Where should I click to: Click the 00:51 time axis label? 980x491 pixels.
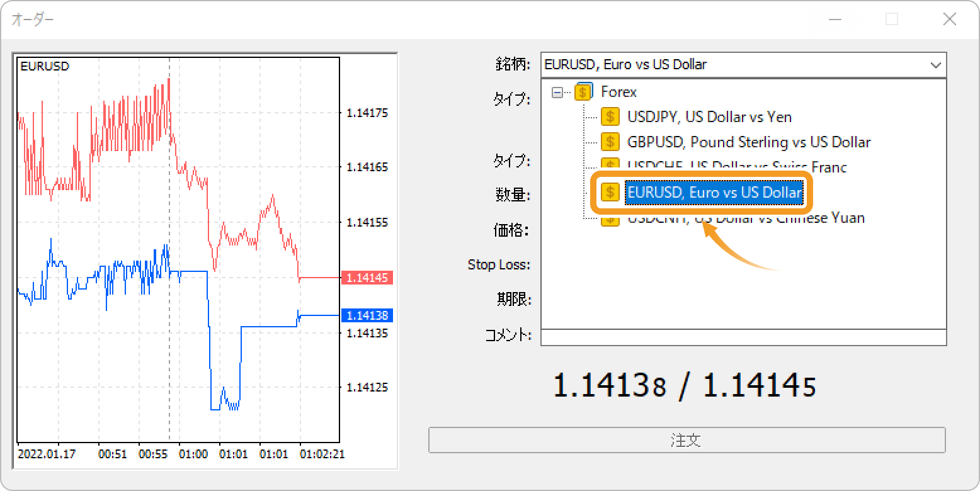pyautogui.click(x=113, y=454)
